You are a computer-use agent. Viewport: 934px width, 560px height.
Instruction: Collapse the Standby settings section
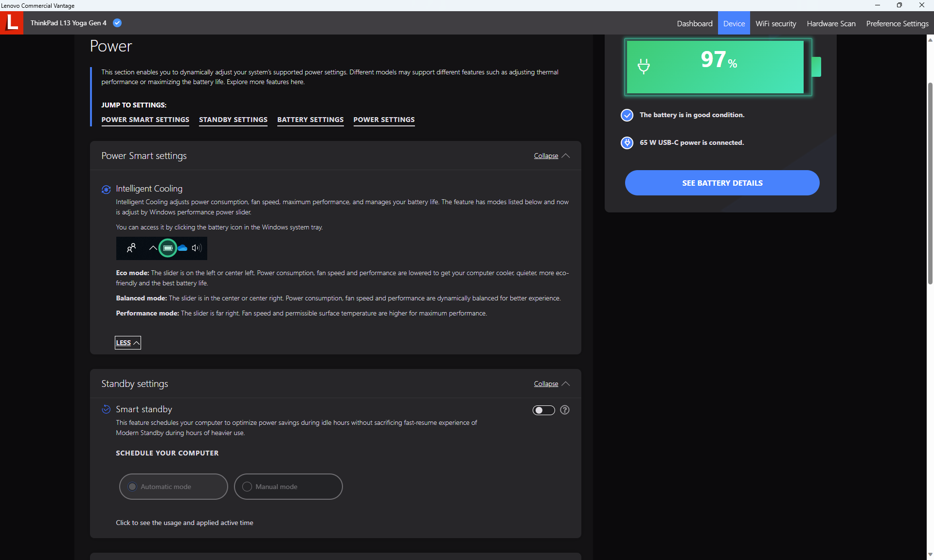click(x=552, y=384)
